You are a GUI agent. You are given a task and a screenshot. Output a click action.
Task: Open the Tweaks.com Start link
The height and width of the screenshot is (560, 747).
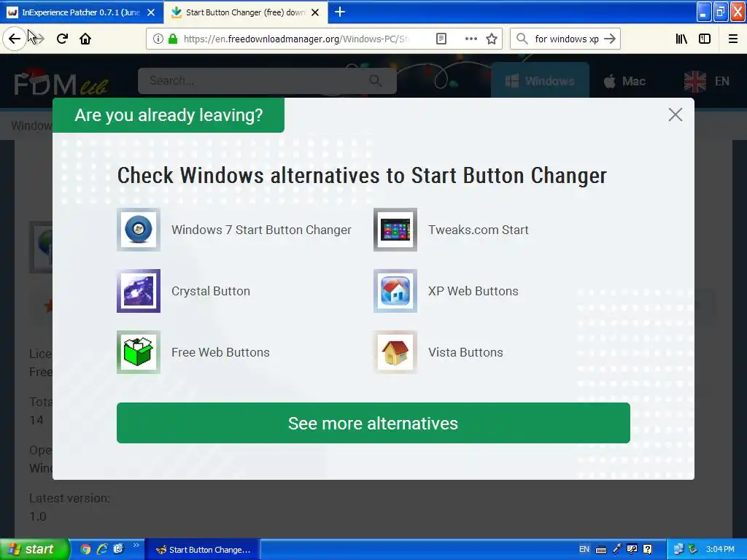coord(479,230)
